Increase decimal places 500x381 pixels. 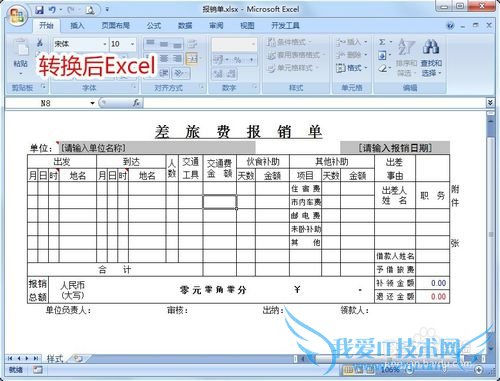pyautogui.click(x=218, y=73)
